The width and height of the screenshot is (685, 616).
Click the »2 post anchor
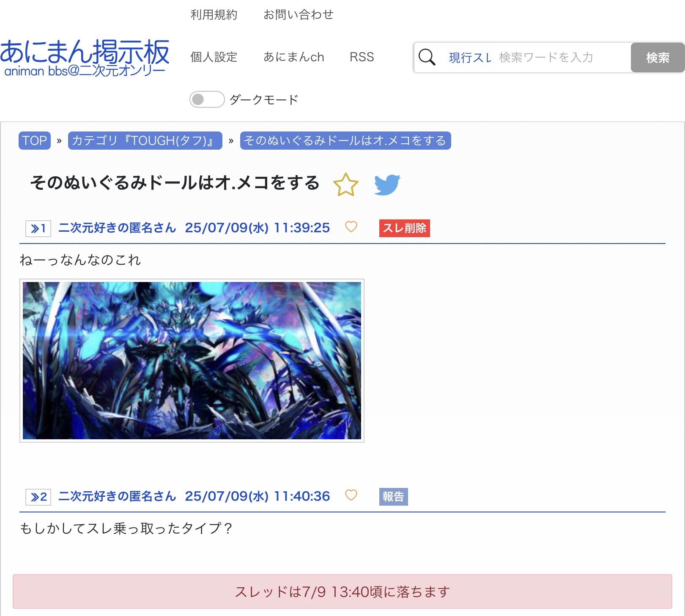38,497
